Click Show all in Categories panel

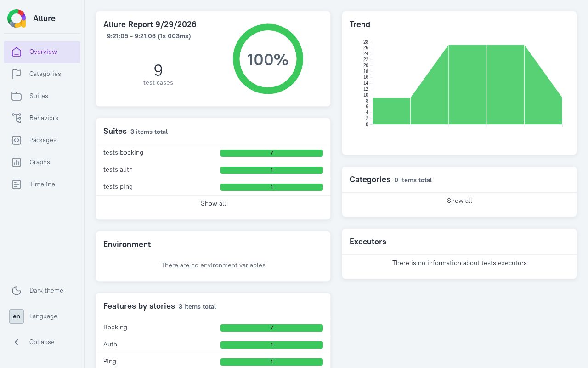tap(459, 201)
